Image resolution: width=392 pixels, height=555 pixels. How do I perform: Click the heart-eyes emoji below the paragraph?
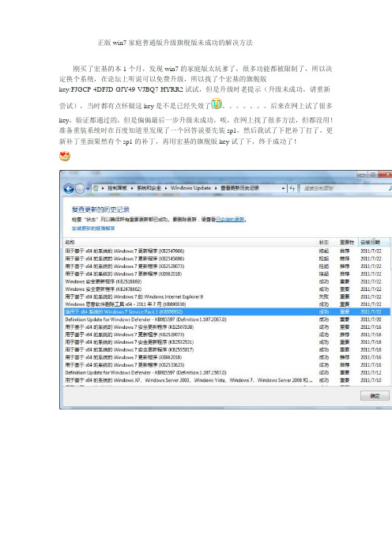point(65,156)
